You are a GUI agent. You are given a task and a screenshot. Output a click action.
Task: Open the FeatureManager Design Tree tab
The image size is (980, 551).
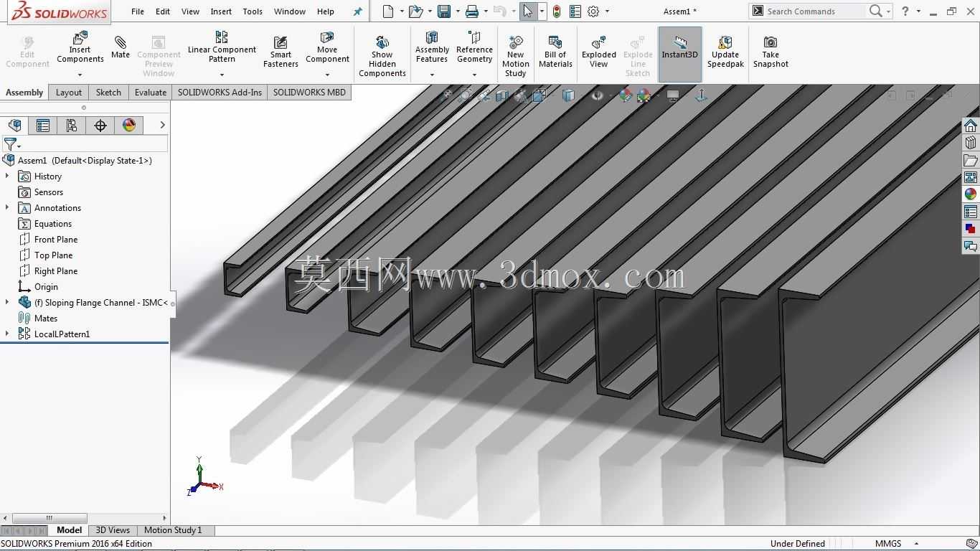point(14,126)
